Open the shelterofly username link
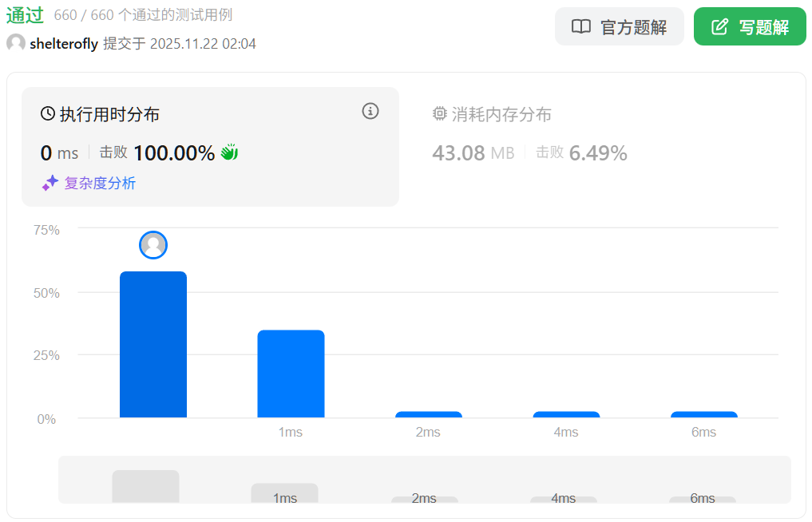The width and height of the screenshot is (812, 522). point(63,44)
